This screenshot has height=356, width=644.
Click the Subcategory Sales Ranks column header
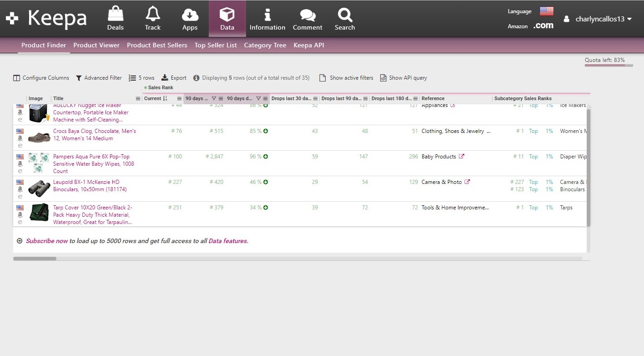[x=523, y=98]
